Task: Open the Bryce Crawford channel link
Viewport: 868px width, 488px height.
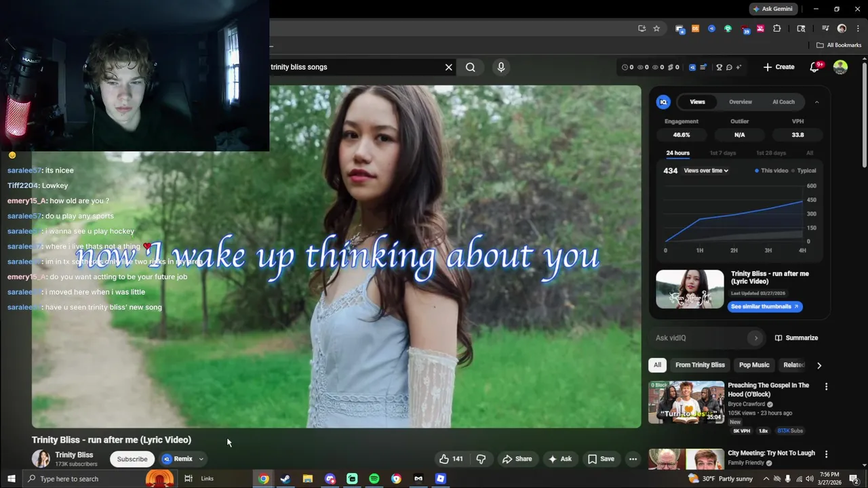Action: [x=746, y=404]
